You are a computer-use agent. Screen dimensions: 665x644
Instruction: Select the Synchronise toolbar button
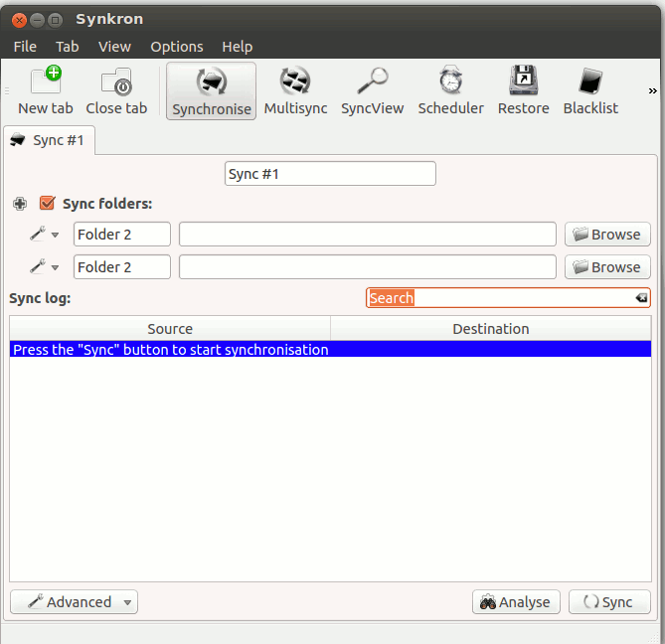[x=211, y=91]
